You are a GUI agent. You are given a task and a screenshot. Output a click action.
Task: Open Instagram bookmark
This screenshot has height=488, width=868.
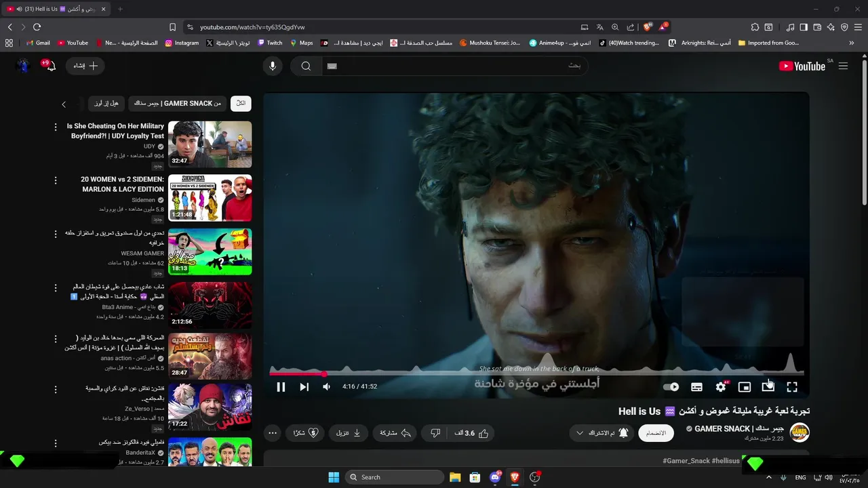pos(182,43)
